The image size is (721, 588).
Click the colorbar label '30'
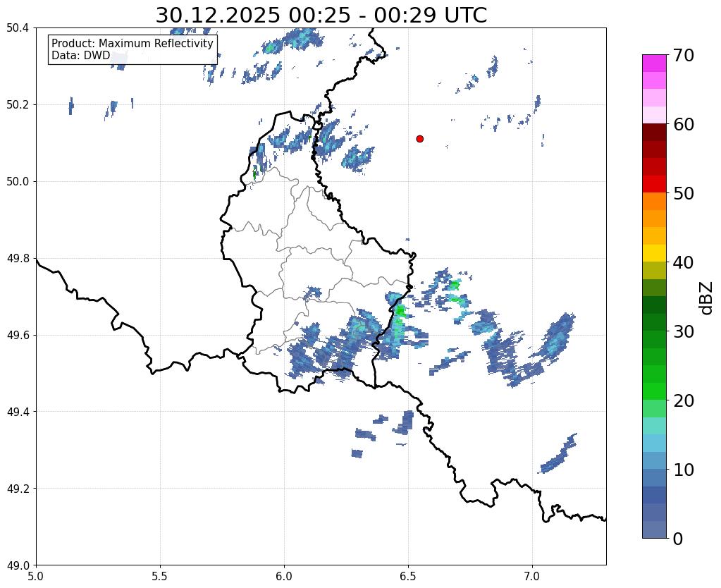(x=684, y=331)
